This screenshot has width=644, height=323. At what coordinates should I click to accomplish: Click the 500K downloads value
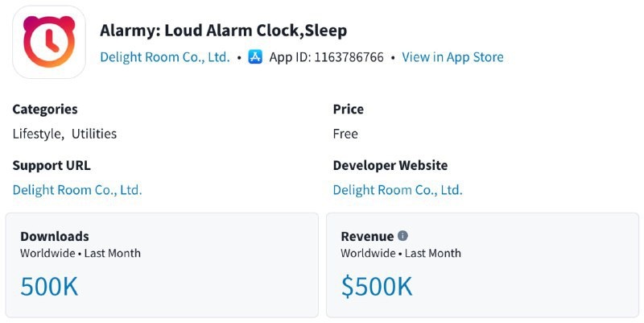(x=49, y=287)
